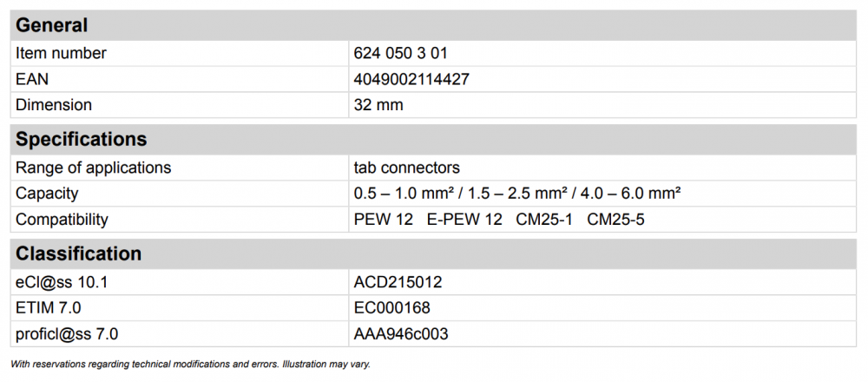Click the Classification section header

[78, 254]
